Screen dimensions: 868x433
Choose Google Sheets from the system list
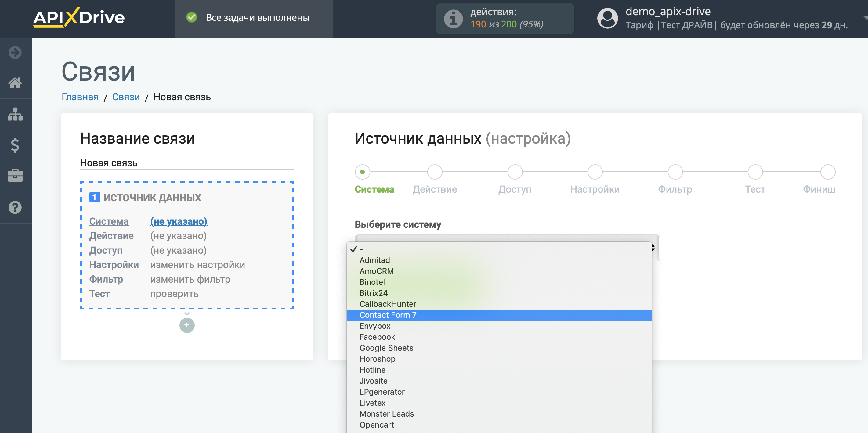tap(499, 348)
